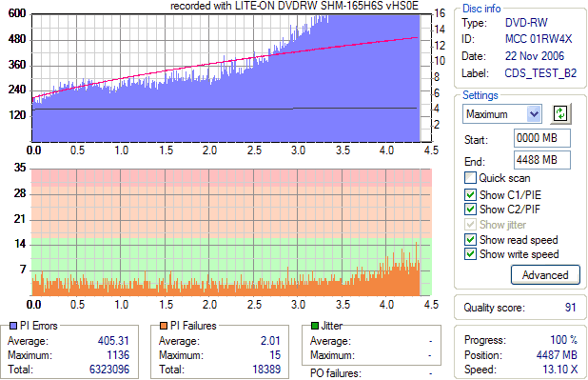Toggle the greyed Show jitter checkbox
588x380 pixels.
(x=470, y=225)
